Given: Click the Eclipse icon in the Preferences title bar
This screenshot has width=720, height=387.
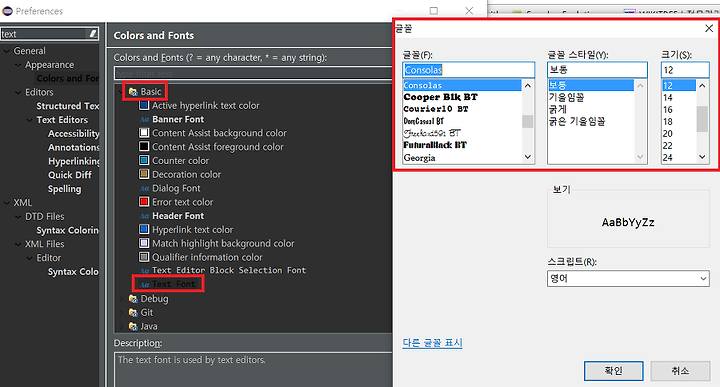Looking at the screenshot, I should pos(7,11).
